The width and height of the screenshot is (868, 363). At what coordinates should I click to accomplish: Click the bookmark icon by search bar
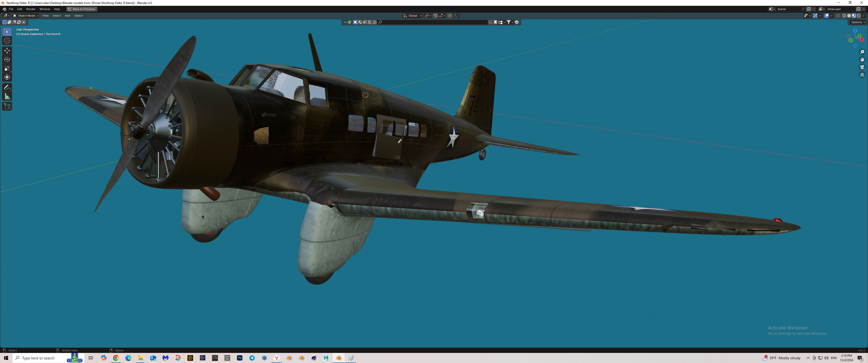click(x=495, y=22)
